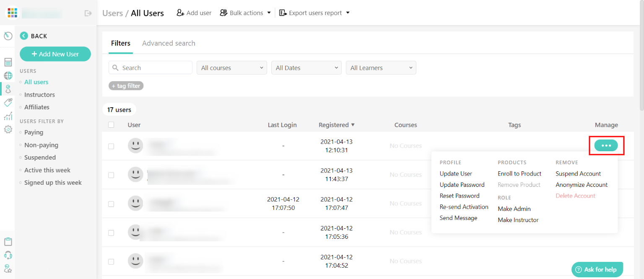This screenshot has height=279, width=644.
Task: Click the Add New User button
Action: point(55,54)
